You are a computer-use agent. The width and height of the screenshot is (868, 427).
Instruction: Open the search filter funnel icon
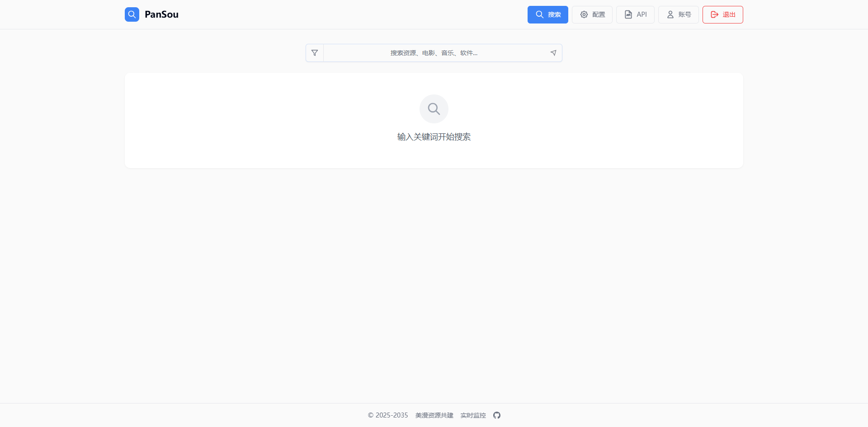tap(315, 53)
